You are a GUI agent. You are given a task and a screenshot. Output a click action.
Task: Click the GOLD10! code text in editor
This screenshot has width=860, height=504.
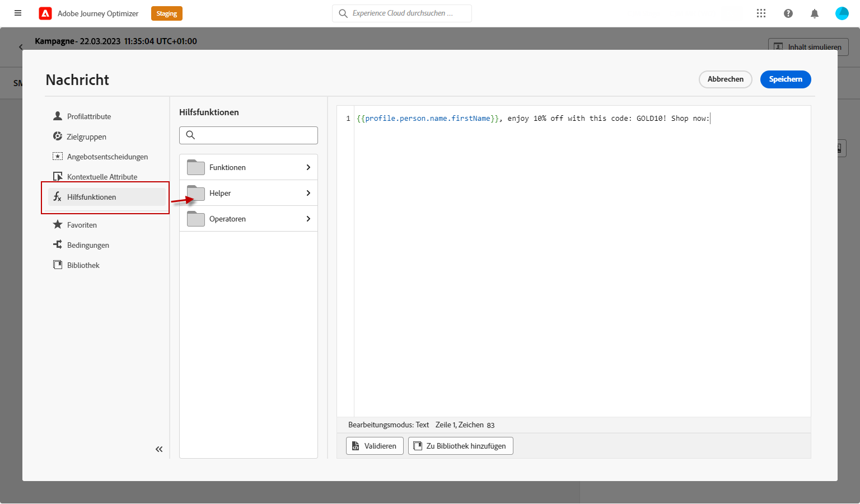652,119
